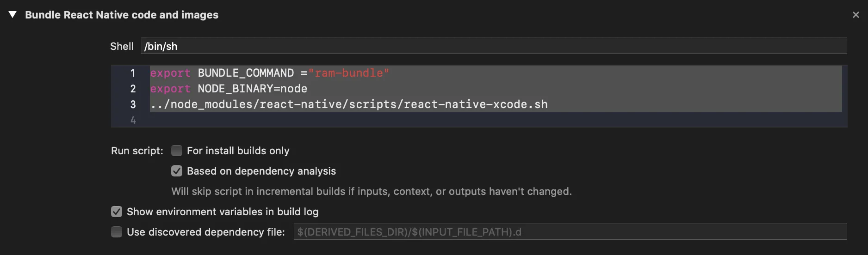Uncheck Based on dependency analysis
The image size is (868, 255).
point(177,171)
